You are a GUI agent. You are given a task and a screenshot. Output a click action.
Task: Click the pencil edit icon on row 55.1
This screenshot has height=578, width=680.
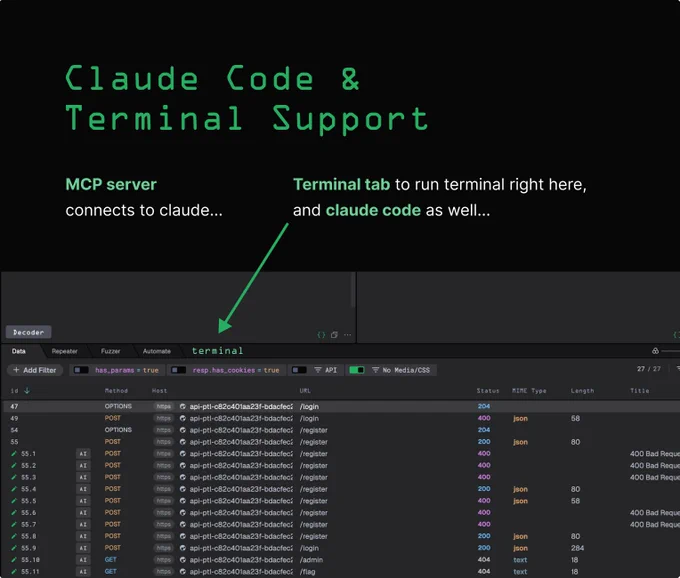click(x=14, y=454)
